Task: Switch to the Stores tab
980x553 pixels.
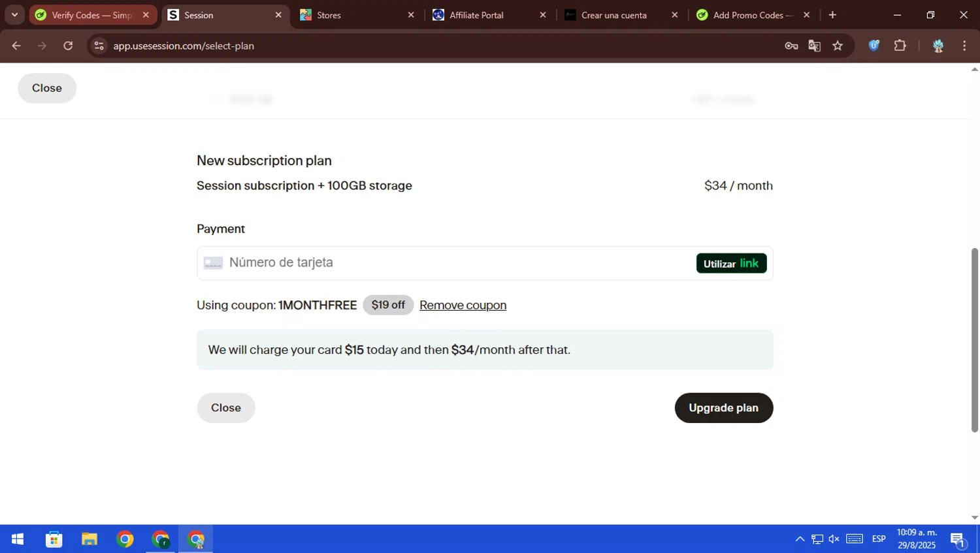Action: (x=357, y=15)
